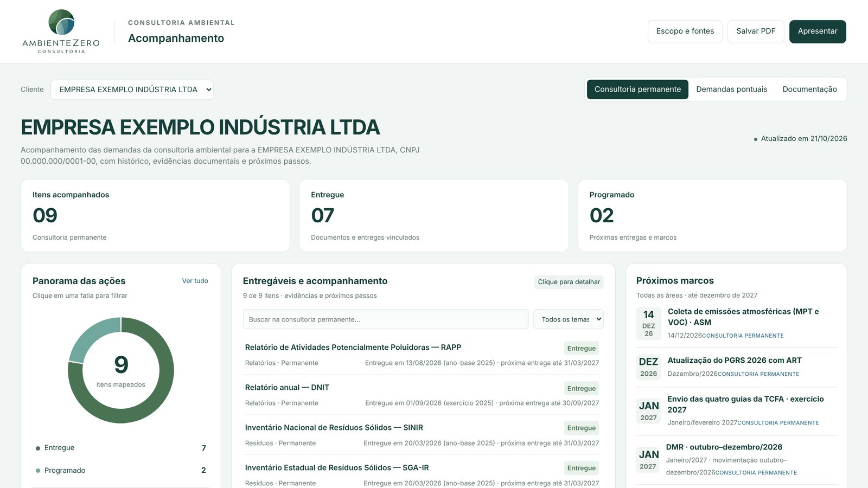Screen dimensions: 868x488
Task: Open the Envio das quatro guias da TCFA milestone
Action: click(x=736, y=410)
